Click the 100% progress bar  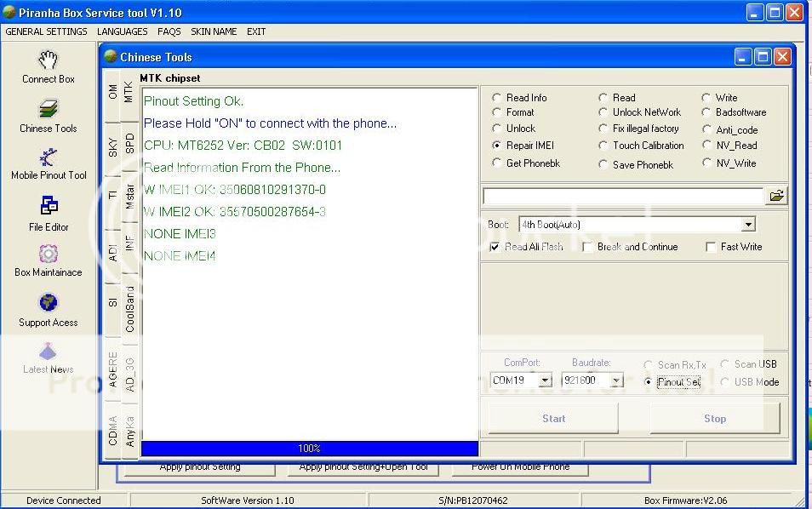pos(309,449)
